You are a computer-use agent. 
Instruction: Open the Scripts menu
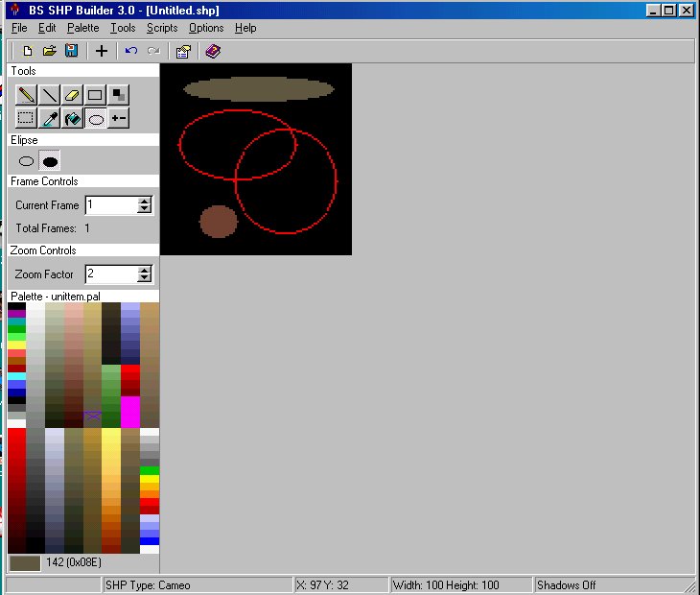click(161, 28)
